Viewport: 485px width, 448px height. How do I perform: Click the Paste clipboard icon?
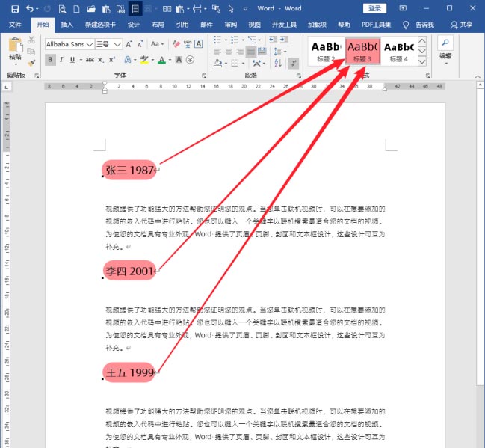point(16,44)
